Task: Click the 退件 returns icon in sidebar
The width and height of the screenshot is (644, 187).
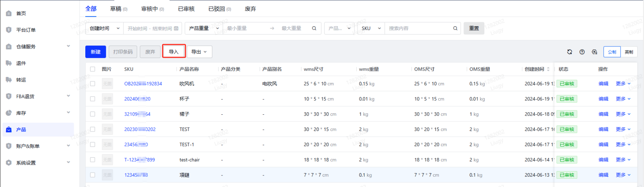Action: click(x=9, y=63)
